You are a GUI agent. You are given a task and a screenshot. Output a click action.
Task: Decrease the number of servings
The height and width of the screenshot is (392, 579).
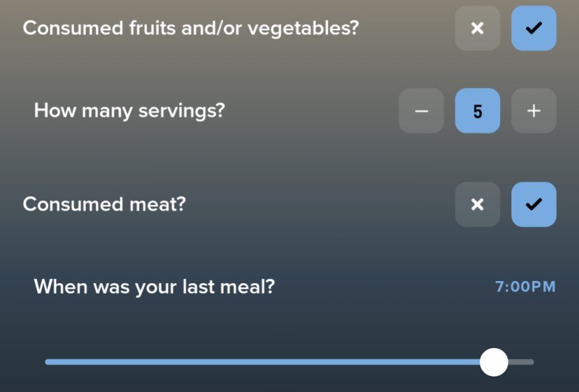coord(421,111)
